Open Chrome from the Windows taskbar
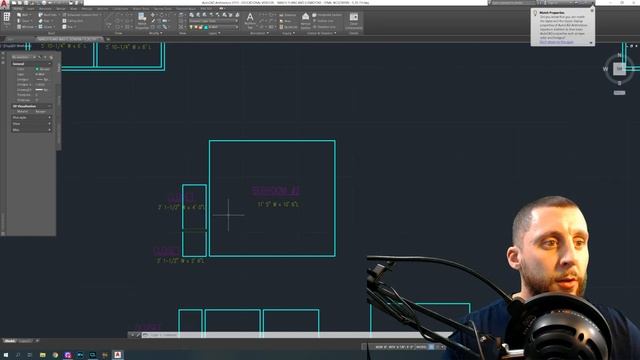The image size is (640, 360). click(x=55, y=355)
